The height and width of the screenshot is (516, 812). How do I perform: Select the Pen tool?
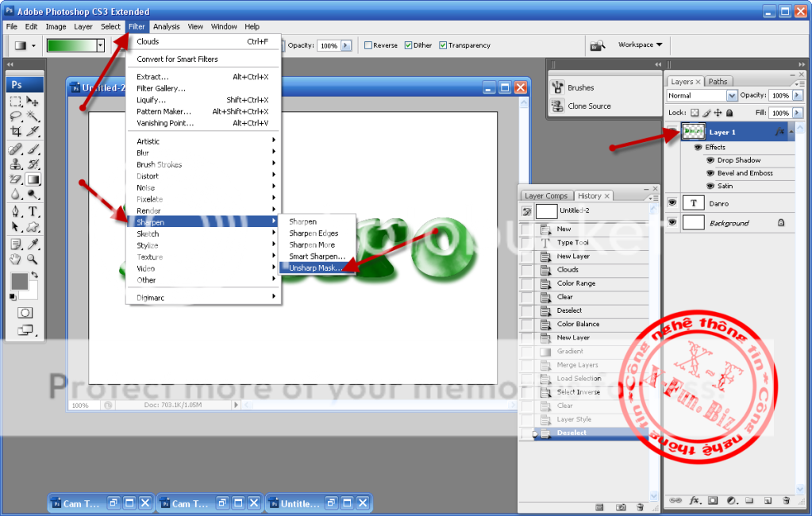(x=16, y=211)
